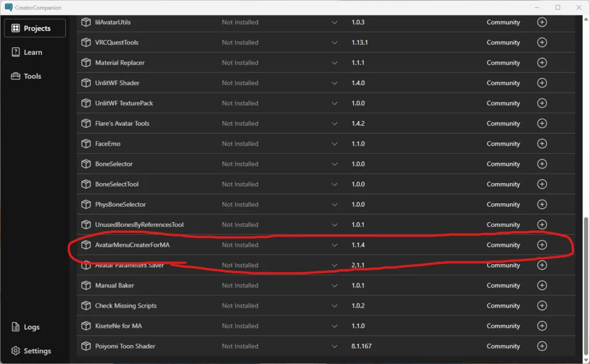Add the Manual Baker package

point(542,286)
